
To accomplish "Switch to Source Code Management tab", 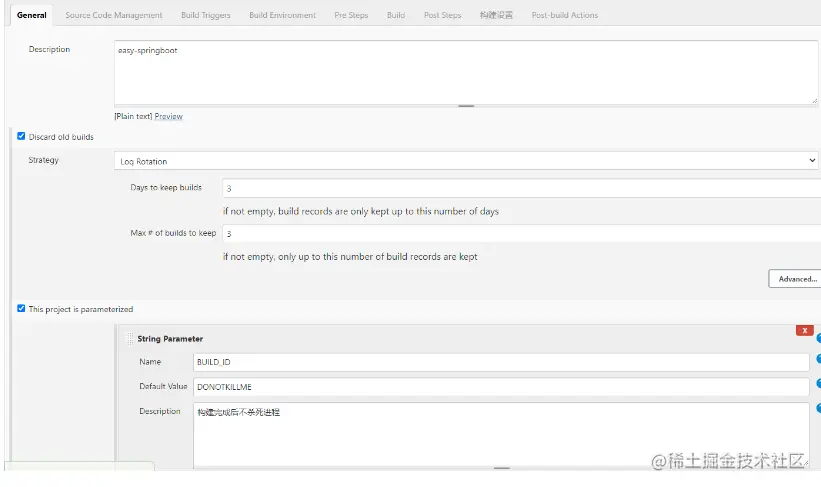I will click(x=114, y=15).
